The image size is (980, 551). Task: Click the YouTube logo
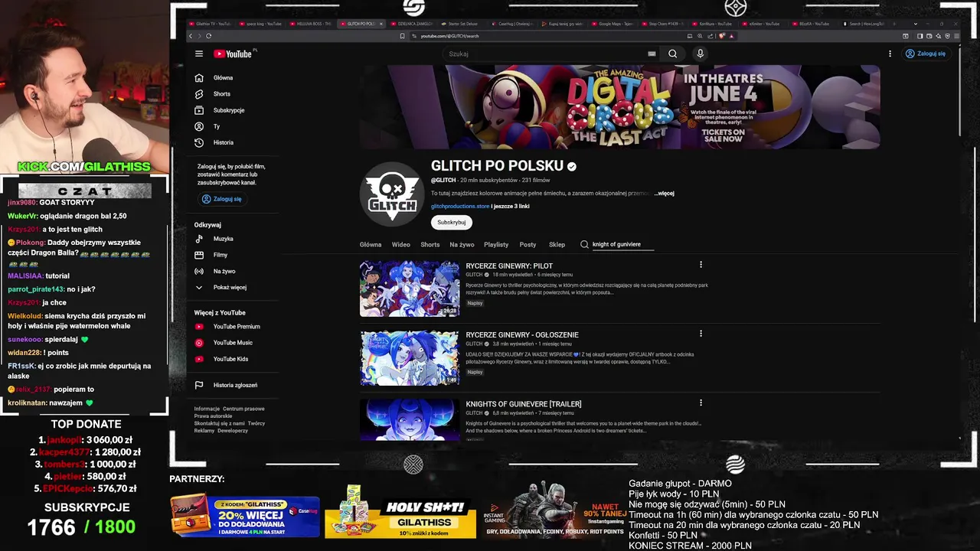[x=233, y=54]
